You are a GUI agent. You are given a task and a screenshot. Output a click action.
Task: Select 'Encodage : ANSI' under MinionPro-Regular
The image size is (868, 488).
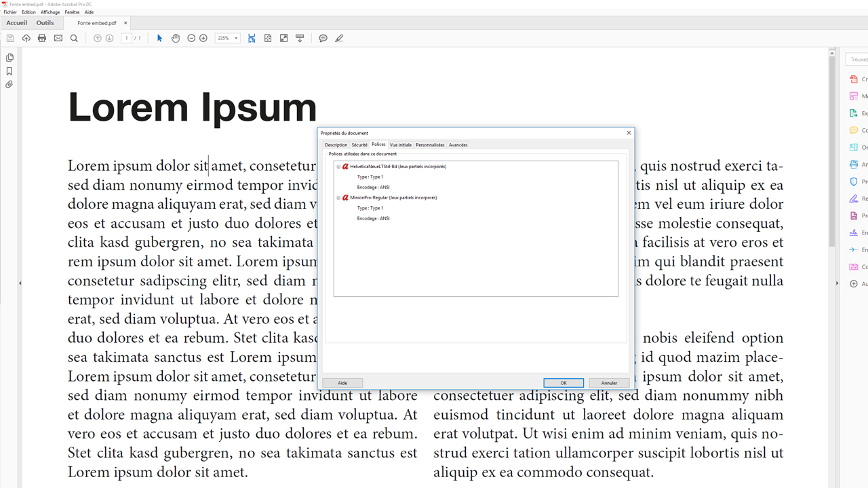[x=374, y=218]
